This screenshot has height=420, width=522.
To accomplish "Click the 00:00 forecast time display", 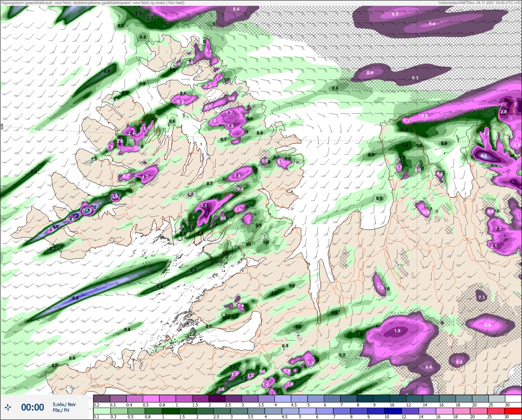I will (33, 407).
